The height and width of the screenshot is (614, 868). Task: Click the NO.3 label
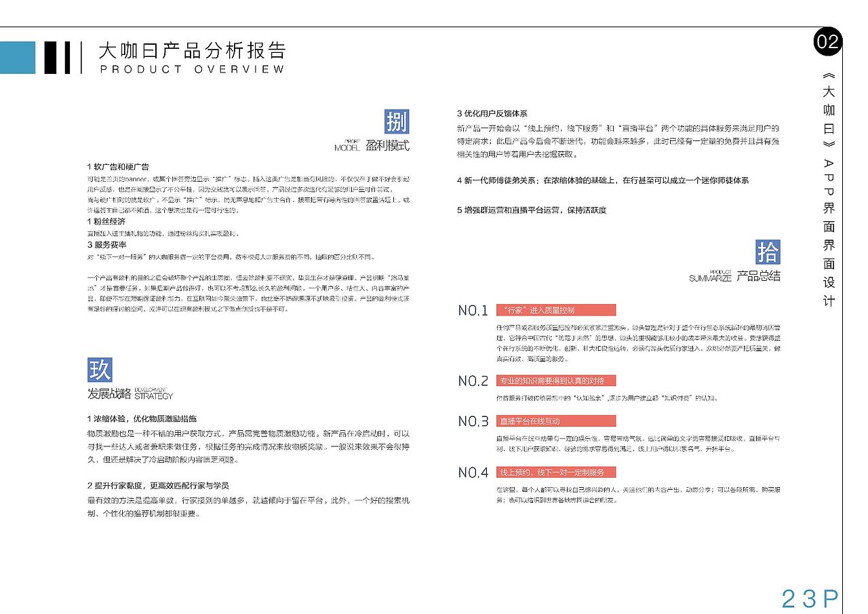coord(473,421)
